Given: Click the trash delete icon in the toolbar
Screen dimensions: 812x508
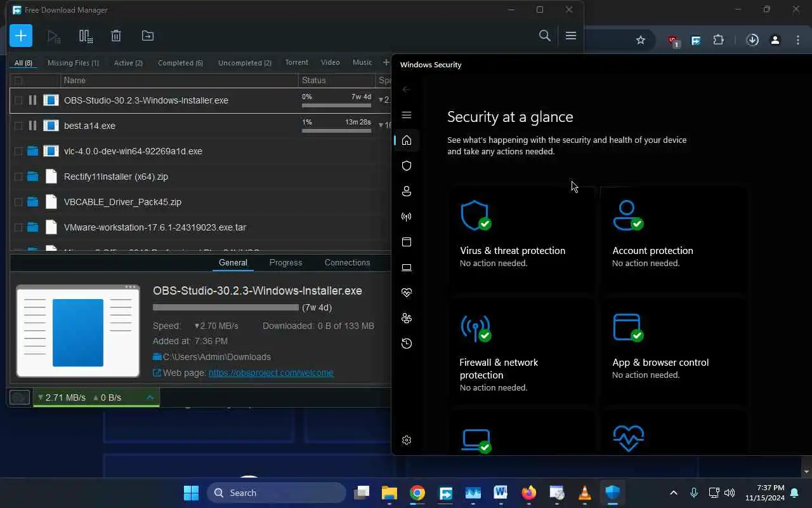Looking at the screenshot, I should pos(116,36).
